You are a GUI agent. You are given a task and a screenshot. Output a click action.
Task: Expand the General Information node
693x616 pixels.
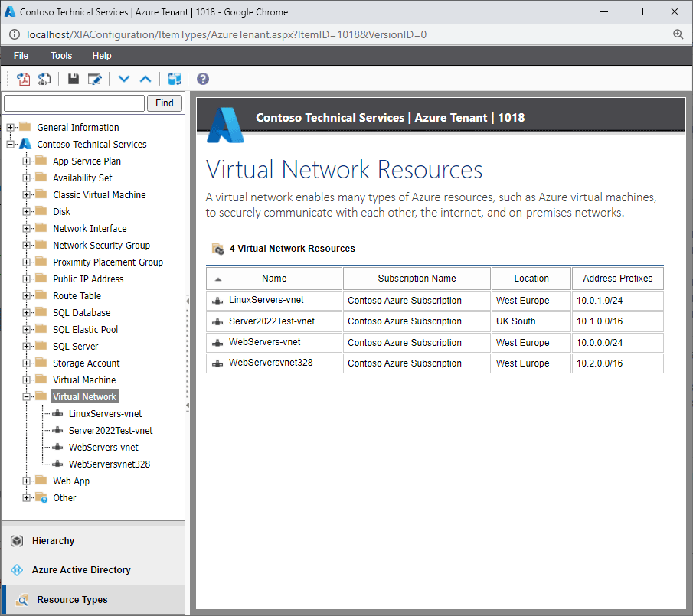pyautogui.click(x=11, y=128)
